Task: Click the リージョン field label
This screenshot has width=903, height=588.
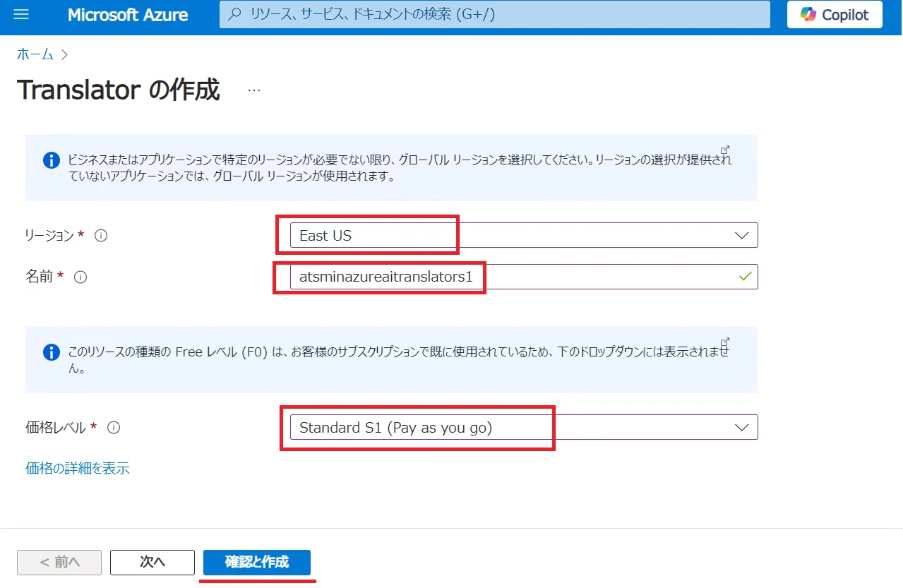Action: [x=49, y=236]
